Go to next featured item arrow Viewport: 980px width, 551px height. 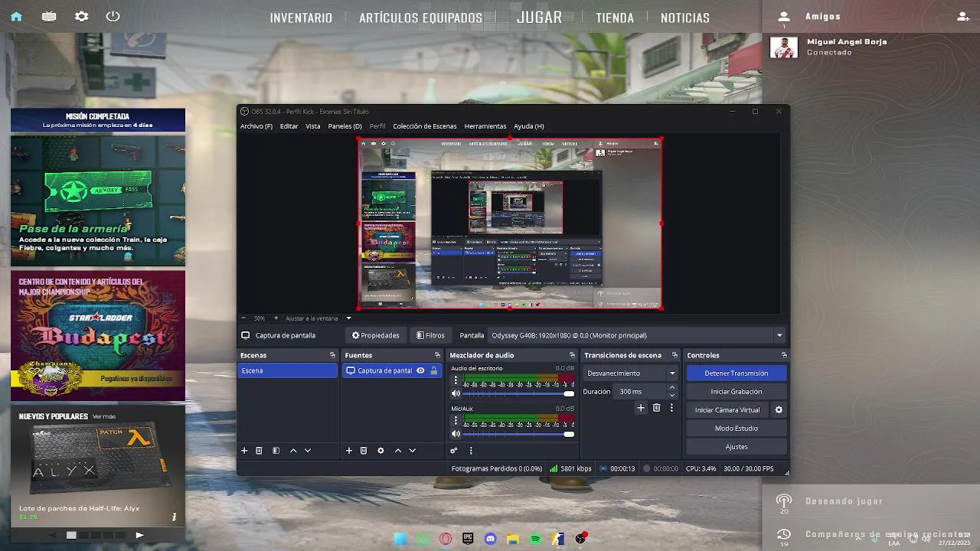139,535
